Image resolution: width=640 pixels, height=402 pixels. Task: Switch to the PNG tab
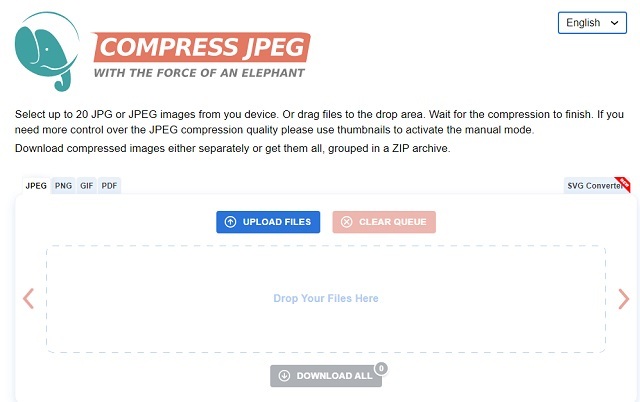click(x=63, y=185)
